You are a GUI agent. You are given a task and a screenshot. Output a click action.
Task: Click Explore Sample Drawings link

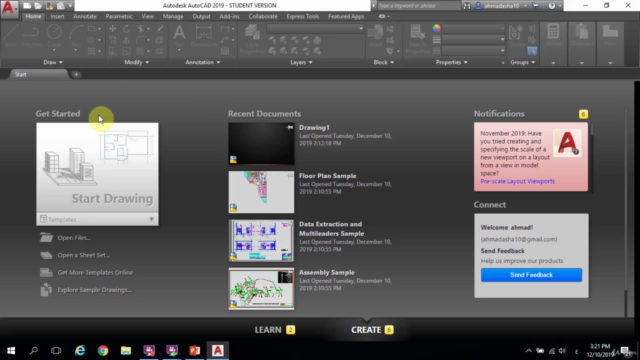click(94, 290)
